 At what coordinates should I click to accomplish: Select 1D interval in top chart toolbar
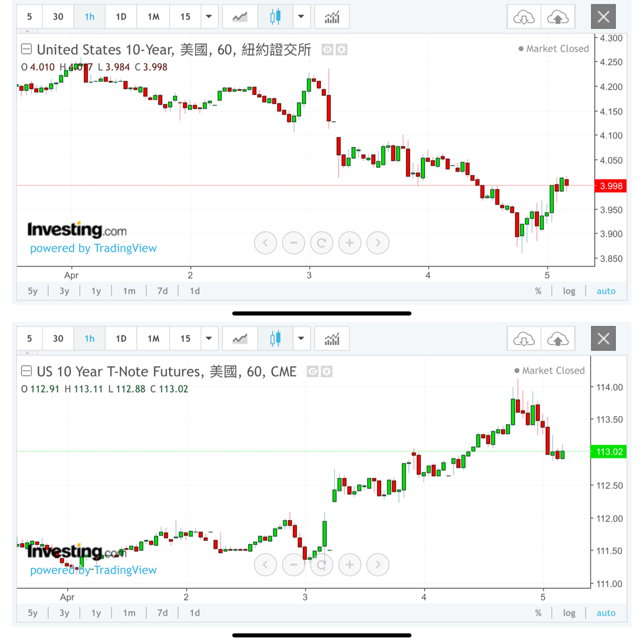point(121,17)
